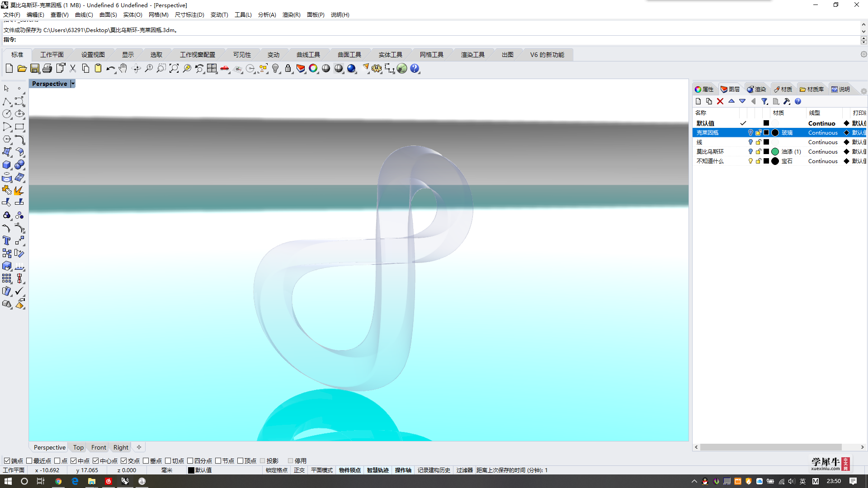This screenshot has width=868, height=488.
Task: Toggle 正交 mode in the status bar
Action: (x=299, y=470)
